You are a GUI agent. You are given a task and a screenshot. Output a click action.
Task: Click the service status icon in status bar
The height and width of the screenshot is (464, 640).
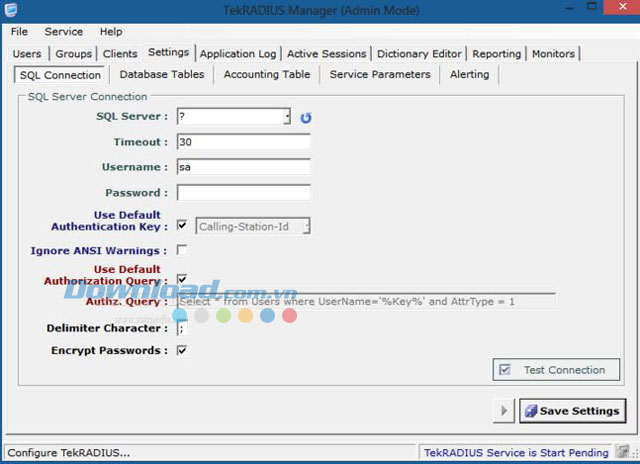pyautogui.click(x=622, y=451)
